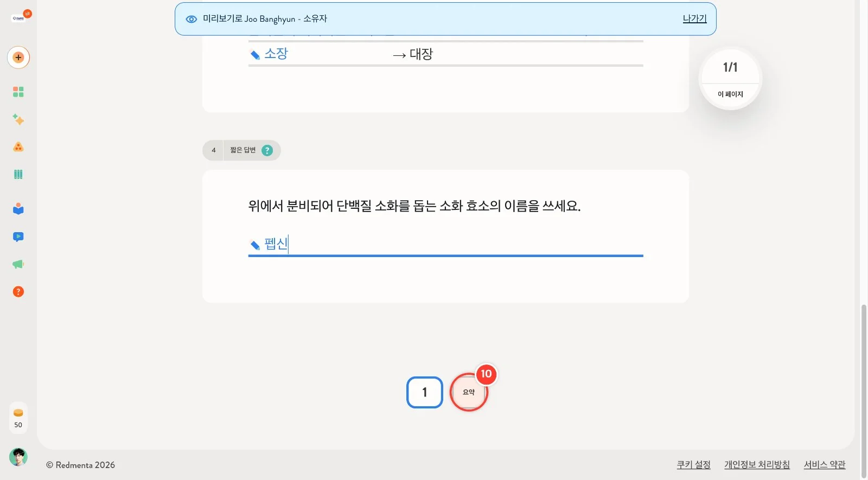This screenshot has width=868, height=480.
Task: Click the 대장 matching answer text
Action: [421, 54]
